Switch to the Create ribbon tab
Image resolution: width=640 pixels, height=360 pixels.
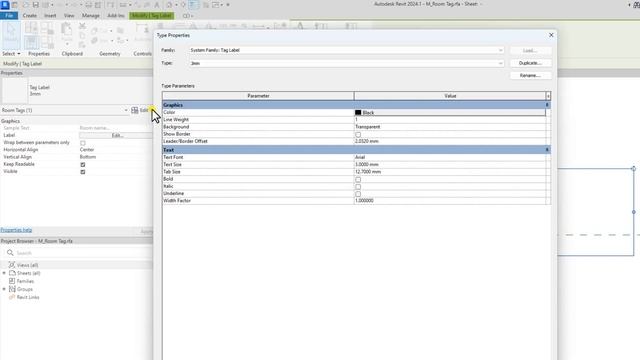[29, 16]
